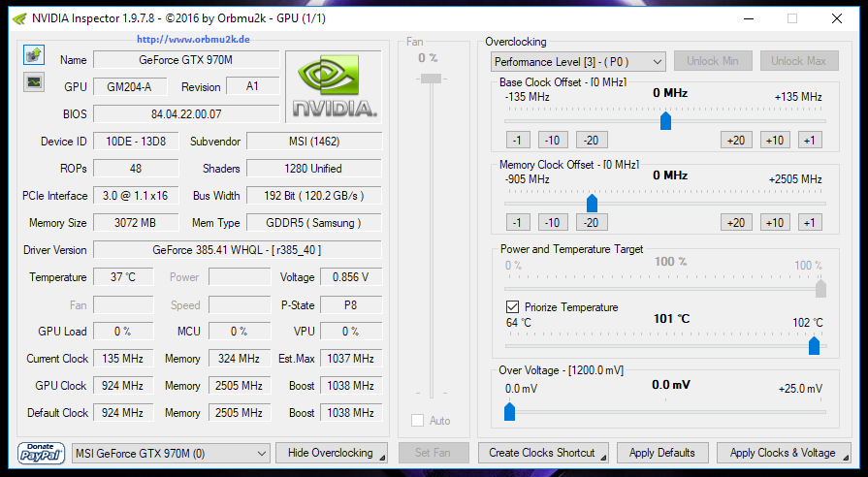
Task: Click the upload GPU info screenshot icon
Action: 34,55
